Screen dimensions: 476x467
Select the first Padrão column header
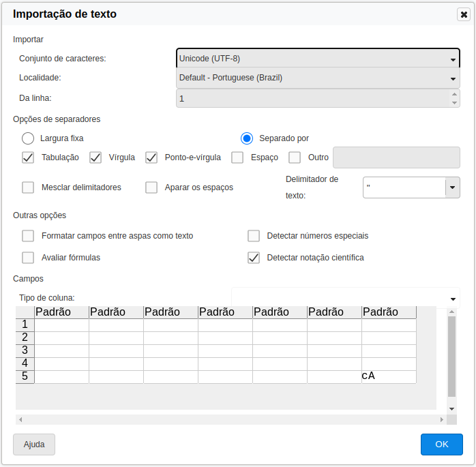[61, 312]
